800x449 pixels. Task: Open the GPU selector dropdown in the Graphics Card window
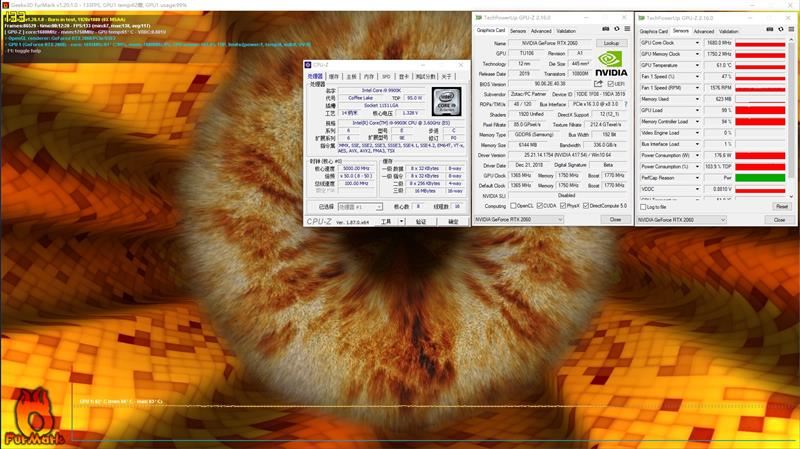[518, 219]
